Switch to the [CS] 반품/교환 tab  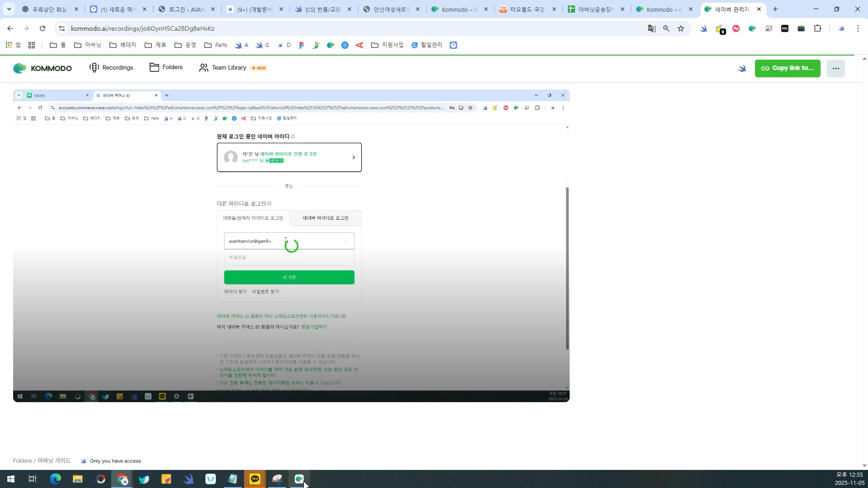click(x=322, y=9)
